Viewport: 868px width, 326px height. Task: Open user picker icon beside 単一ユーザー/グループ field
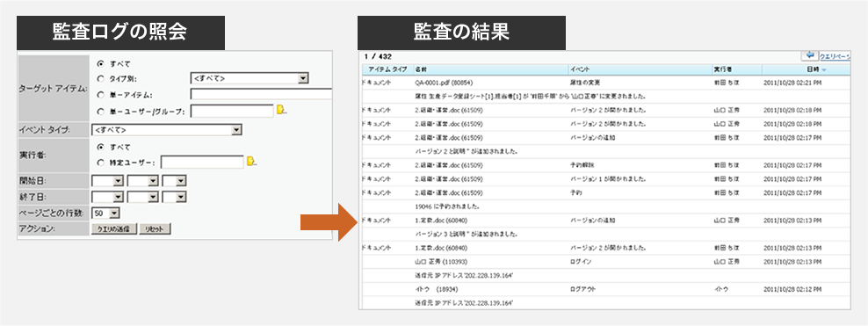pyautogui.click(x=282, y=109)
